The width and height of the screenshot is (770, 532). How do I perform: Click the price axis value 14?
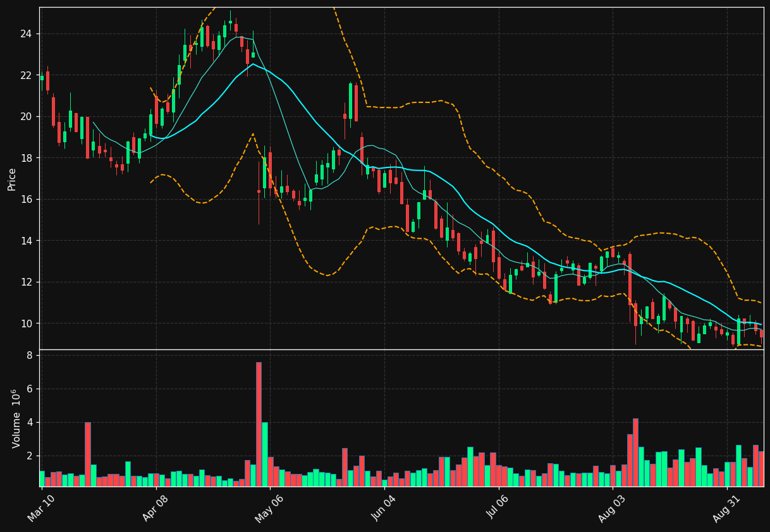click(x=27, y=241)
